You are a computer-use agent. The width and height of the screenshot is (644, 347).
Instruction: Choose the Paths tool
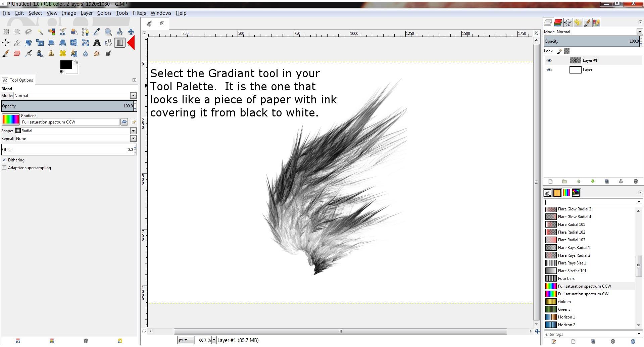86,32
